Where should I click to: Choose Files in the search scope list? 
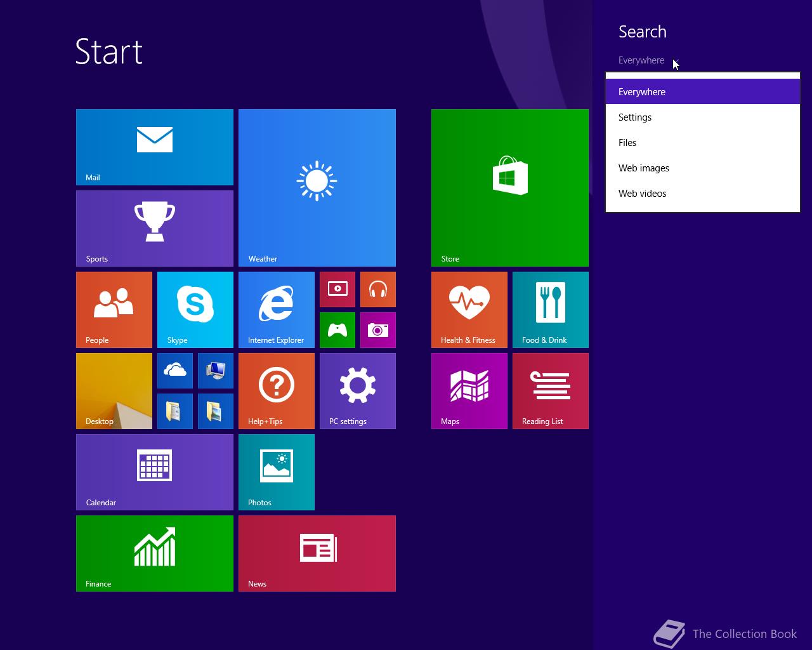point(703,143)
